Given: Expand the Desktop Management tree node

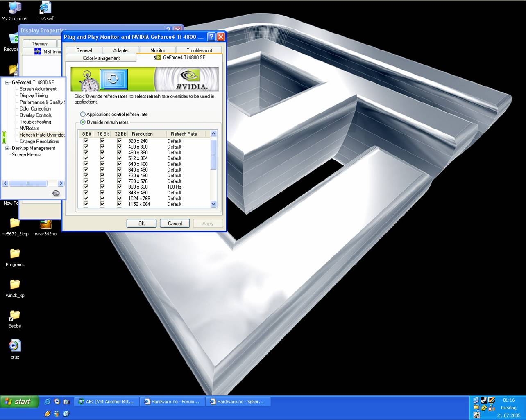Looking at the screenshot, I should point(7,148).
